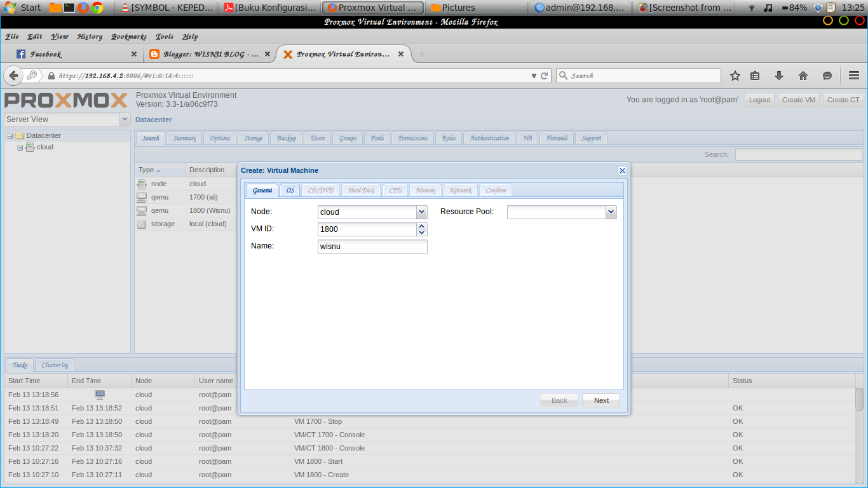Image resolution: width=868 pixels, height=488 pixels.
Task: Click the bookmarks list icon
Action: point(755,76)
